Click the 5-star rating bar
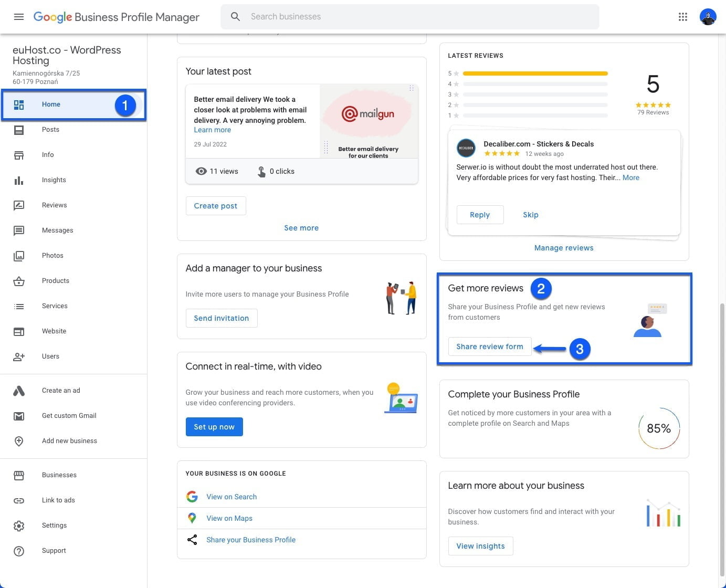Screen dimensions: 726x588 pos(535,73)
